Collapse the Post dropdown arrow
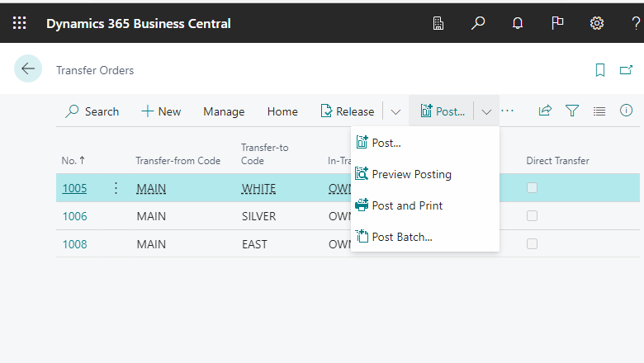644x363 pixels. tap(486, 111)
